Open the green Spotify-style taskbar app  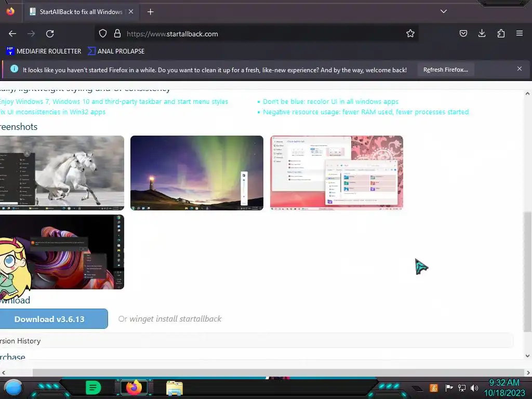(93, 388)
